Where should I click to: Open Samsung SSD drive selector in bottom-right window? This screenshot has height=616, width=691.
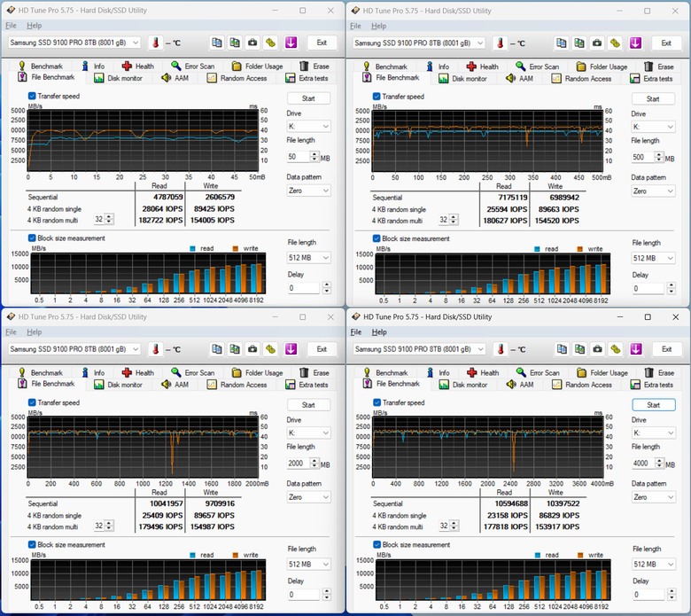click(419, 349)
